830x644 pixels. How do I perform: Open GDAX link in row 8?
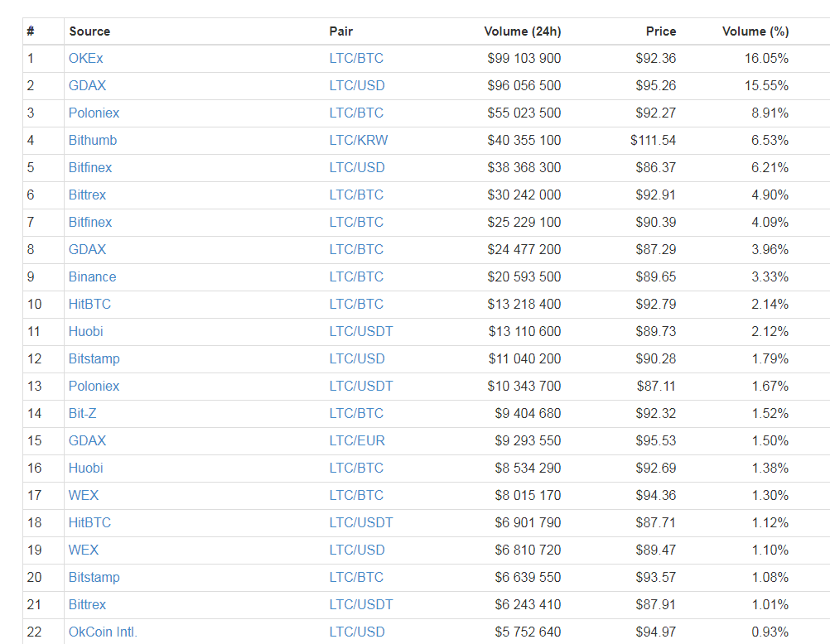click(87, 249)
